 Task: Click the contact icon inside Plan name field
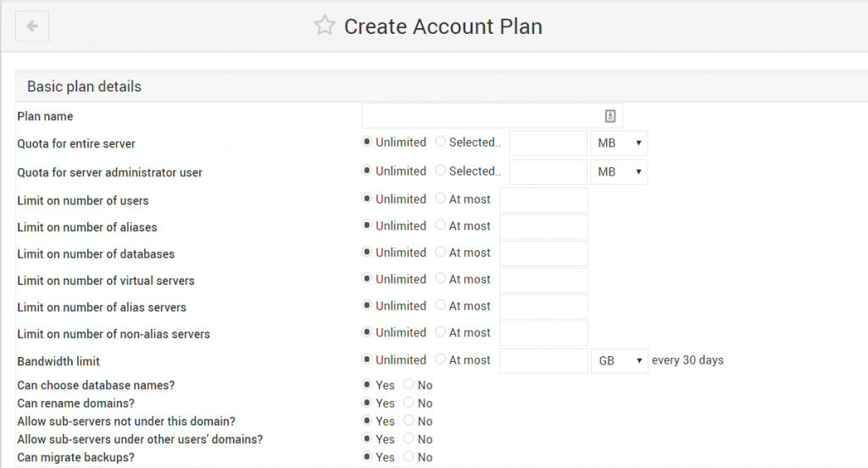coord(610,116)
